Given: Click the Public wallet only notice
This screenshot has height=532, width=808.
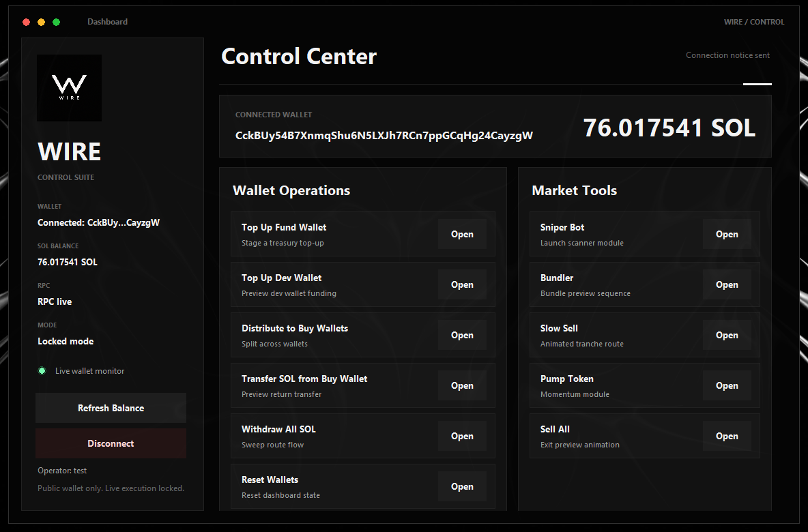Looking at the screenshot, I should (111, 488).
